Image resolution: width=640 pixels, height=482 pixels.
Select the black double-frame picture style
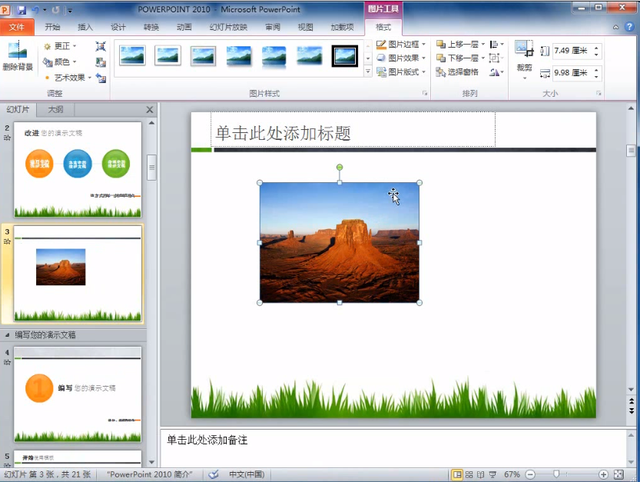345,56
